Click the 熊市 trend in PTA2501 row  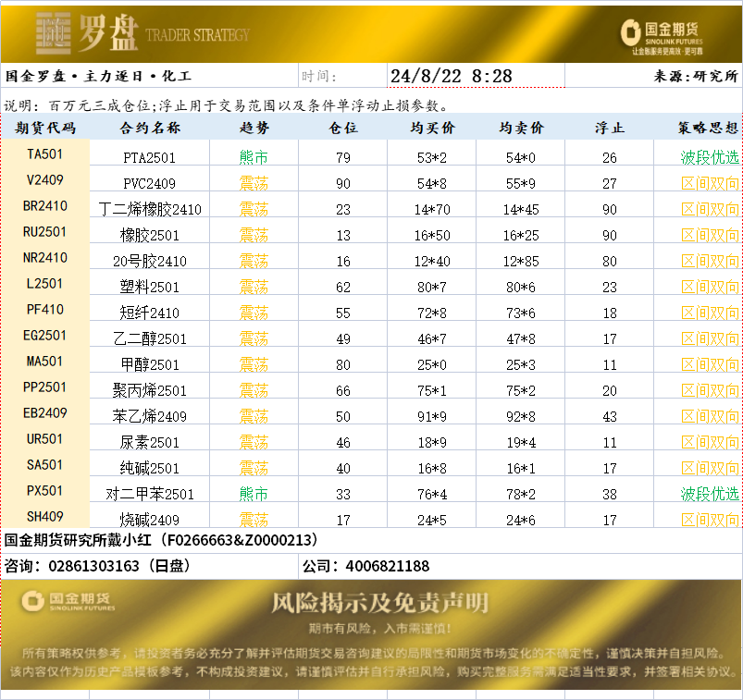[x=254, y=158]
